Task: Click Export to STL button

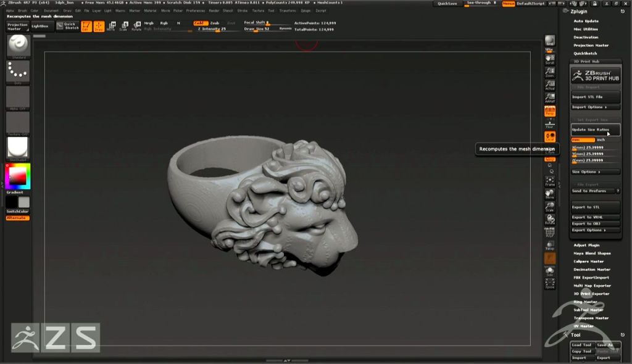Action: click(x=596, y=207)
